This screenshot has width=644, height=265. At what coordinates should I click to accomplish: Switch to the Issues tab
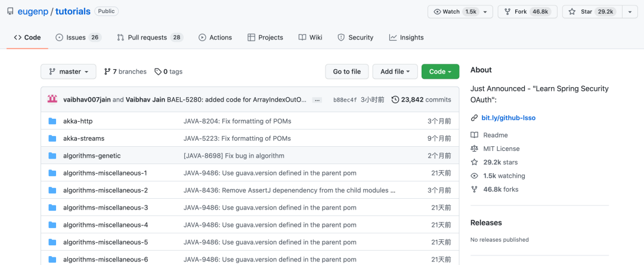click(78, 38)
